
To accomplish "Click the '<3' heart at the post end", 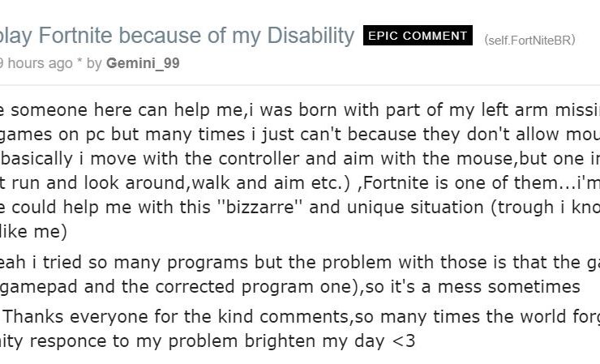I will 403,341.
